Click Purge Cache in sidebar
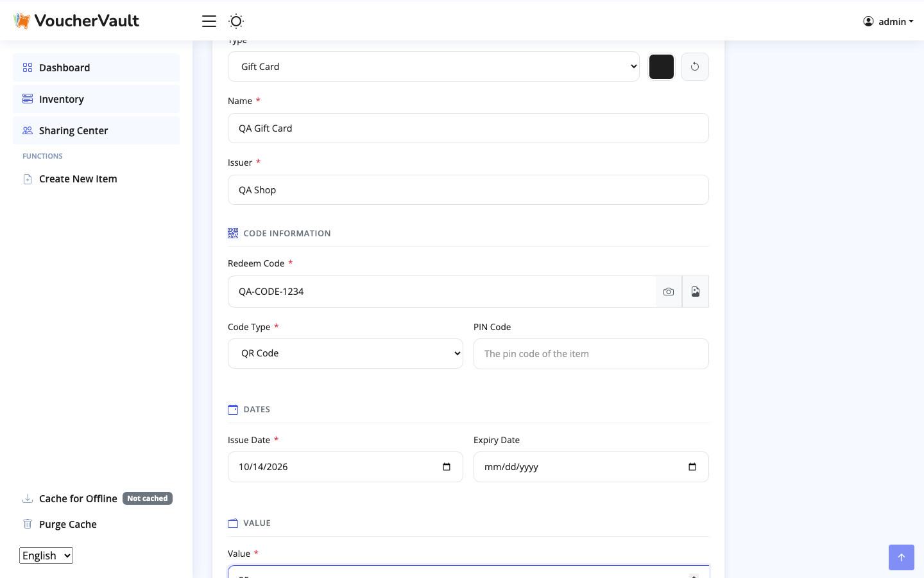Image resolution: width=924 pixels, height=578 pixels. point(96,524)
